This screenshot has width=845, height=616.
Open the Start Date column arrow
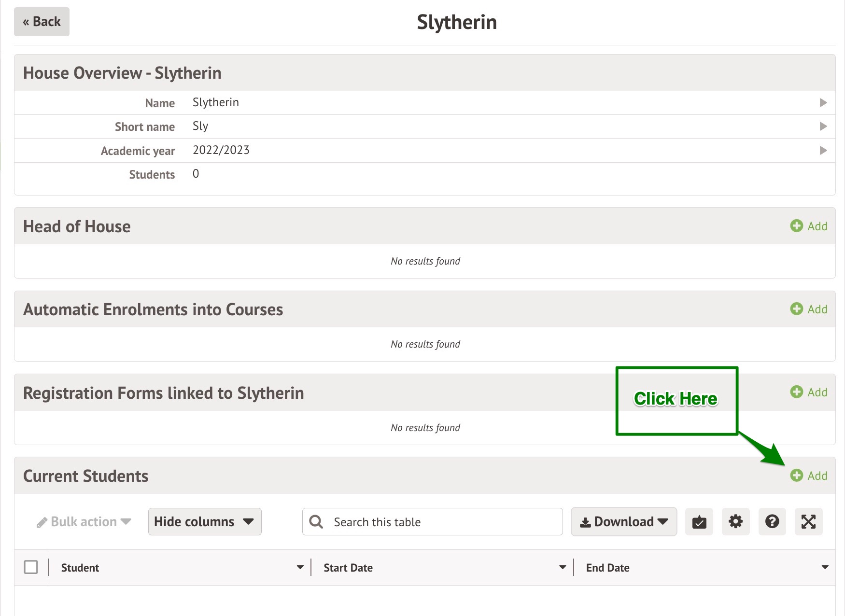[x=562, y=567]
